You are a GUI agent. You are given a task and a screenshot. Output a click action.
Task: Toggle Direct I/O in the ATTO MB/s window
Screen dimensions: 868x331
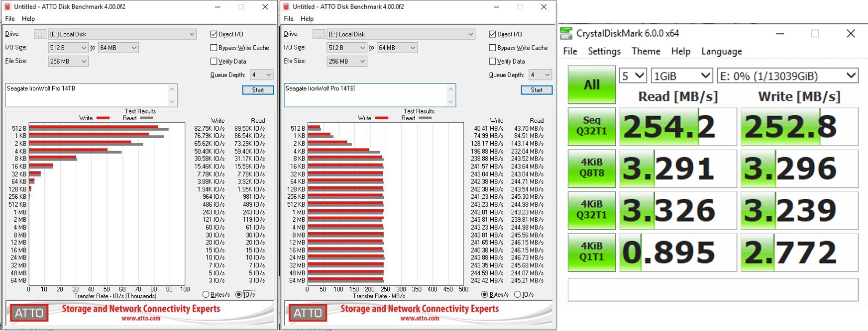(492, 34)
